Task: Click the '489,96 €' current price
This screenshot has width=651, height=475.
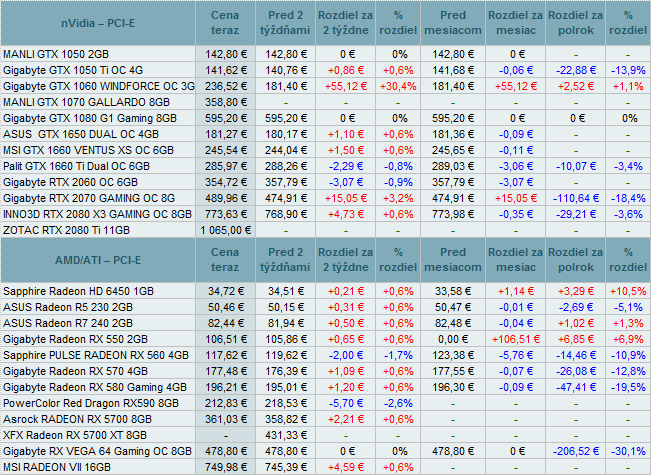Action: click(226, 198)
